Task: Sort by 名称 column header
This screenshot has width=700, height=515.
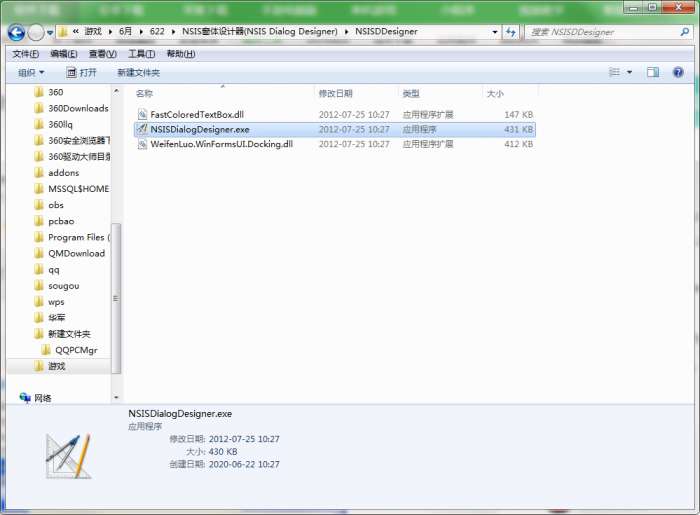Action: click(x=144, y=93)
